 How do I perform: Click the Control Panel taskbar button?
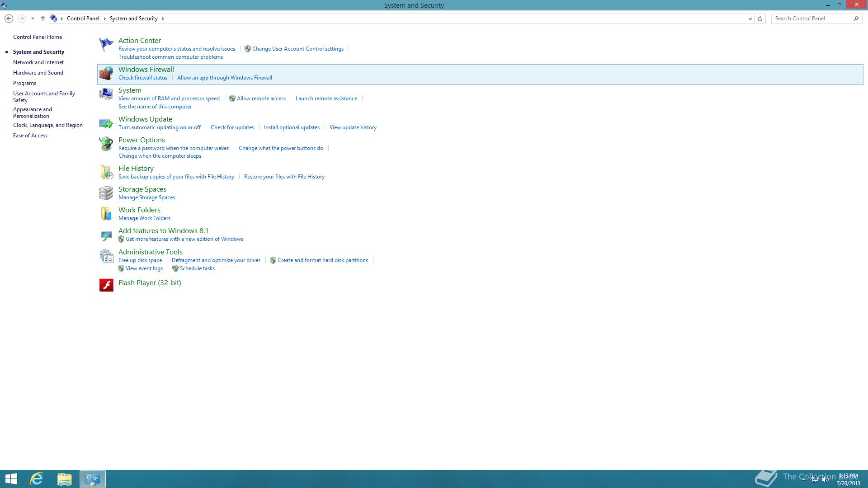93,479
